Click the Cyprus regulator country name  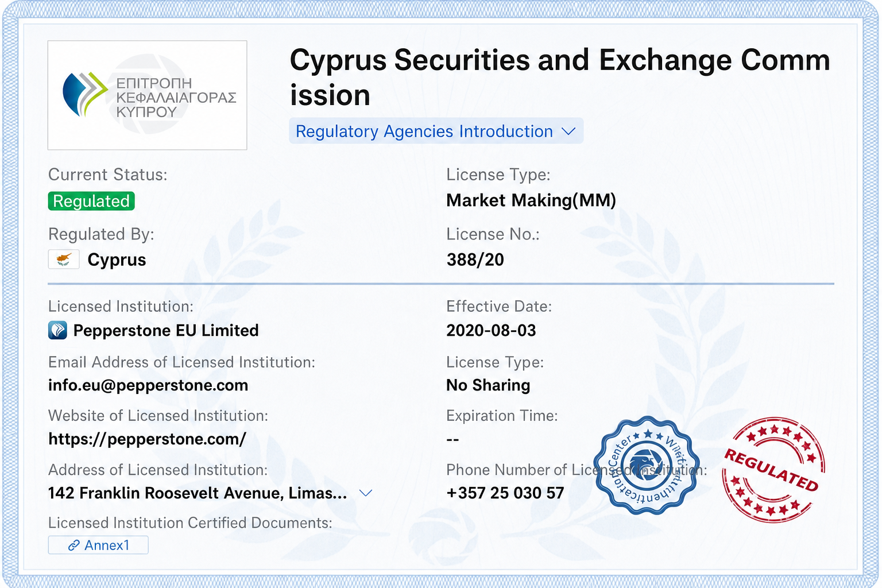coord(117,260)
